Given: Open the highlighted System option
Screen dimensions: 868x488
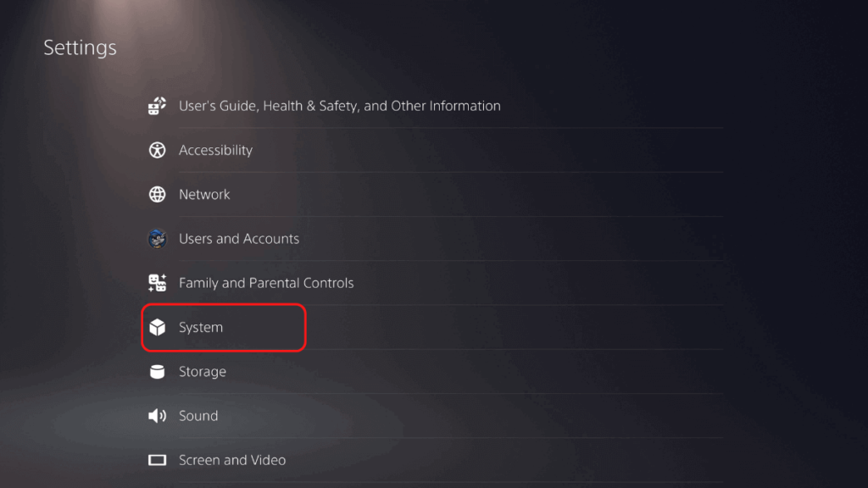Looking at the screenshot, I should [x=224, y=328].
